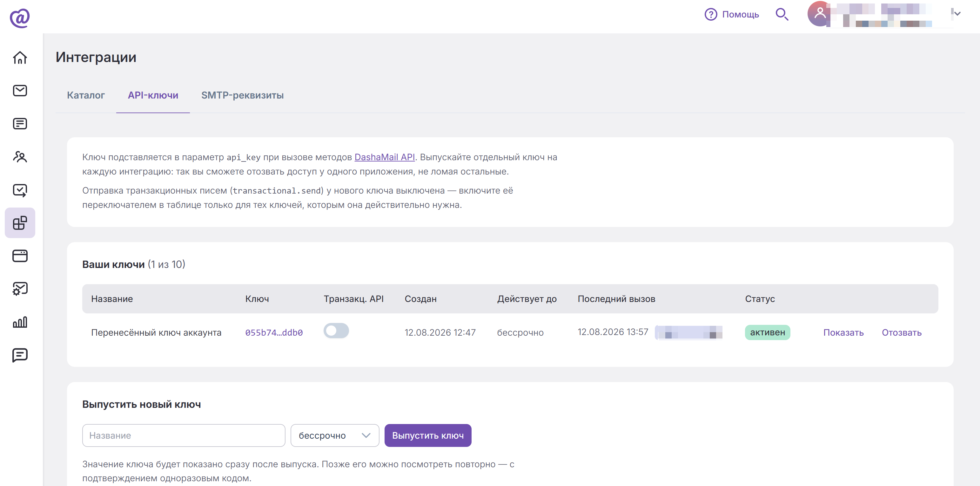Click the user avatar icon
The image size is (980, 486).
coord(820,14)
